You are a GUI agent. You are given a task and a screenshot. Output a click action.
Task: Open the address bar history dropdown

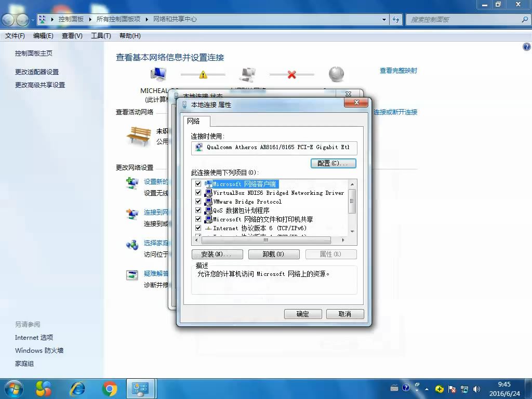tap(384, 19)
